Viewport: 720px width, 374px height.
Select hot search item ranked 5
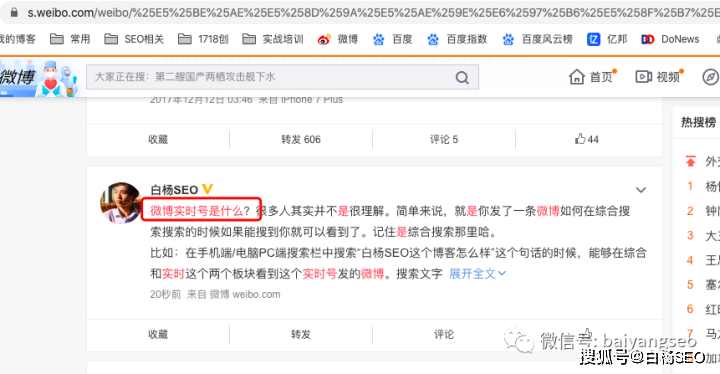click(703, 284)
